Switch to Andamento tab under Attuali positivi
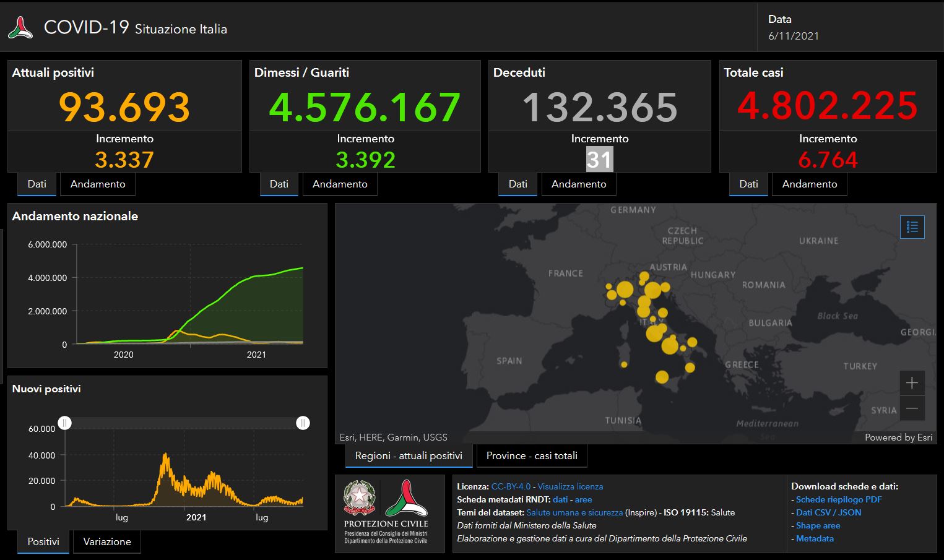The height and width of the screenshot is (560, 944). point(98,184)
